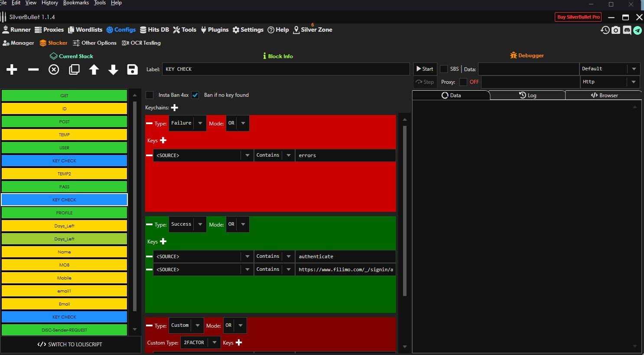Screen dimensions: 644x355
Task: Remove the Success keychain
Action: (150, 224)
